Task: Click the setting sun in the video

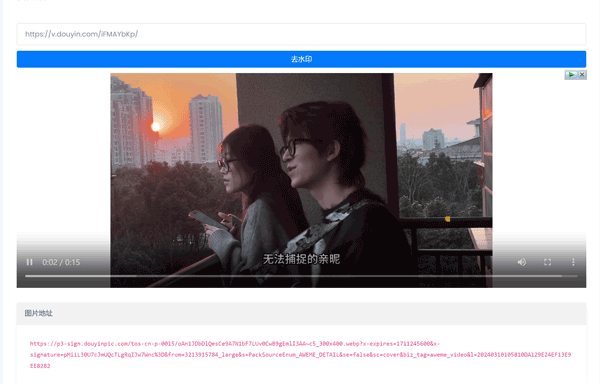Action: (155, 127)
